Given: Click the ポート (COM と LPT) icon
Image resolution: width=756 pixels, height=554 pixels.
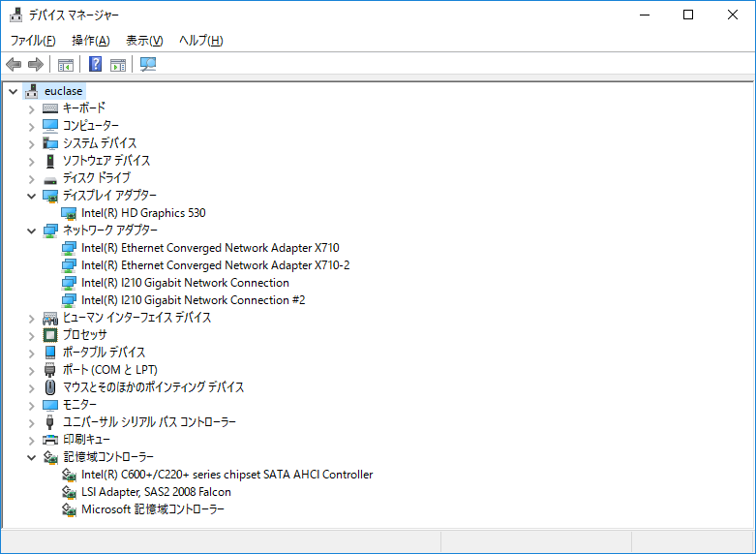Looking at the screenshot, I should click(50, 370).
